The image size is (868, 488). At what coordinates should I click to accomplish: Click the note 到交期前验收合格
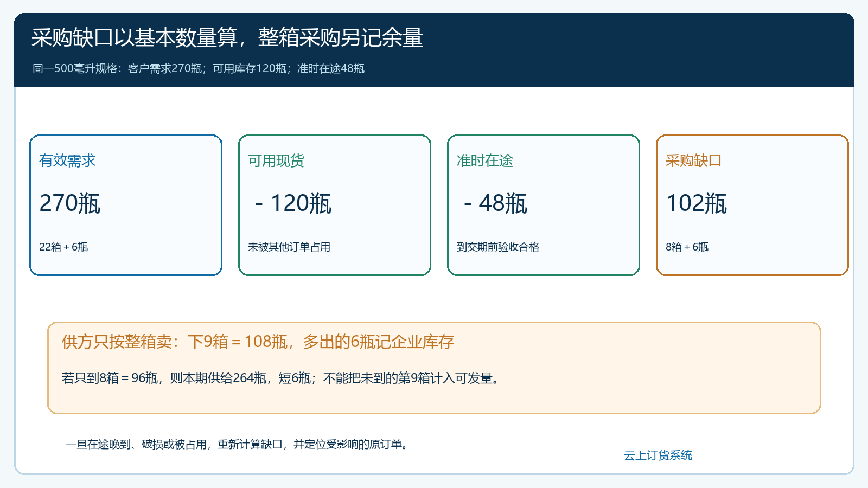click(x=498, y=247)
